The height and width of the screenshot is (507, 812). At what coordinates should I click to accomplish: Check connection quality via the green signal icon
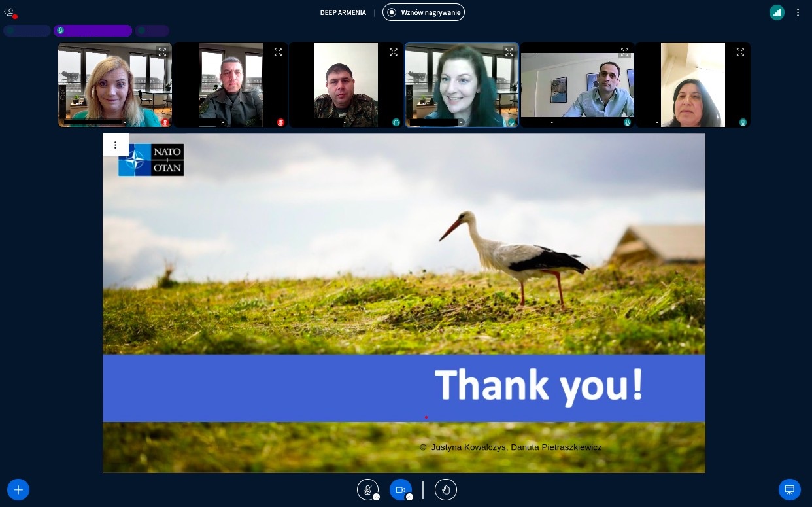[777, 12]
